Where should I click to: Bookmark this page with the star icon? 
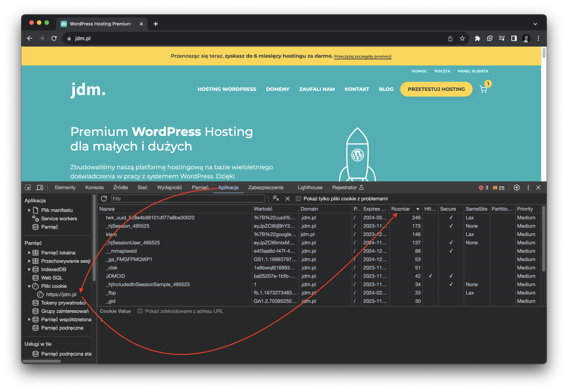pyautogui.click(x=462, y=39)
